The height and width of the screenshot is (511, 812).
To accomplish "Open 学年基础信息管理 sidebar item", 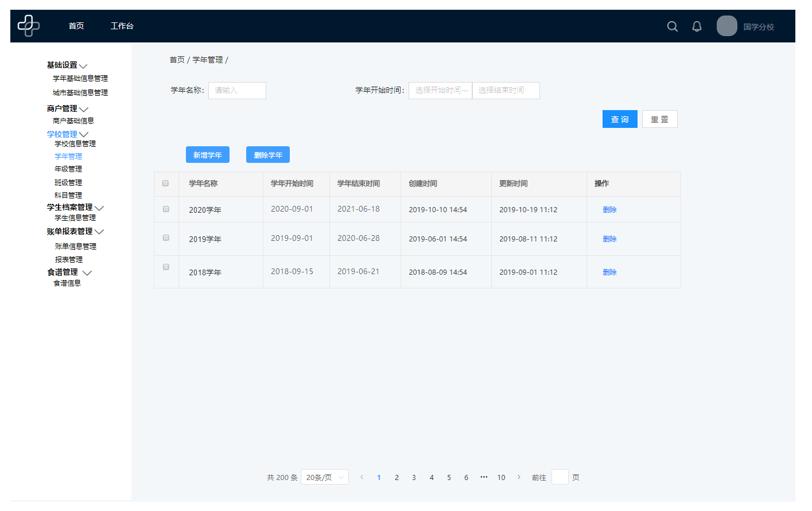I will click(80, 79).
